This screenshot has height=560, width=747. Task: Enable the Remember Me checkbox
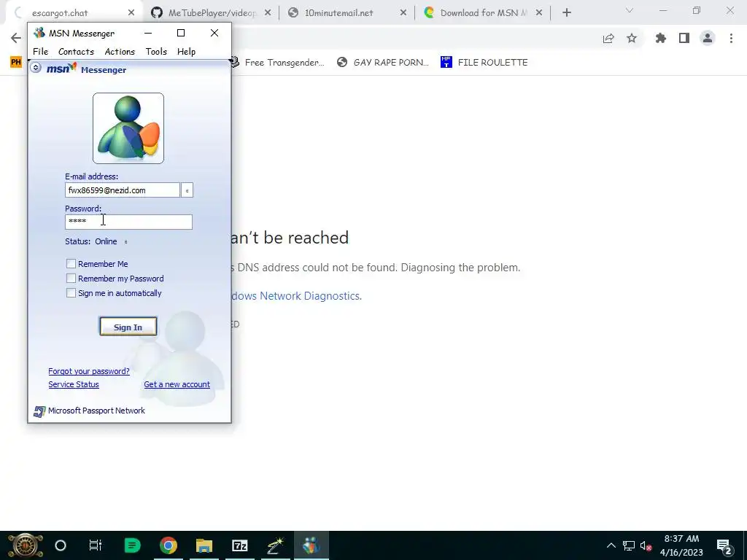(71, 263)
